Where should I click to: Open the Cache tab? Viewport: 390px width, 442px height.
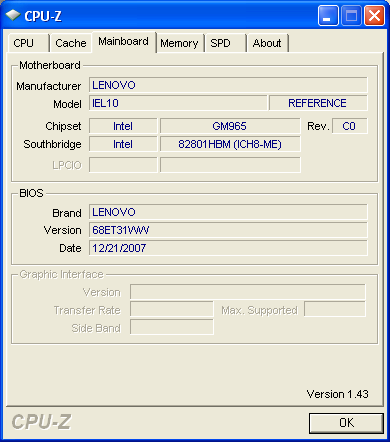pyautogui.click(x=71, y=43)
